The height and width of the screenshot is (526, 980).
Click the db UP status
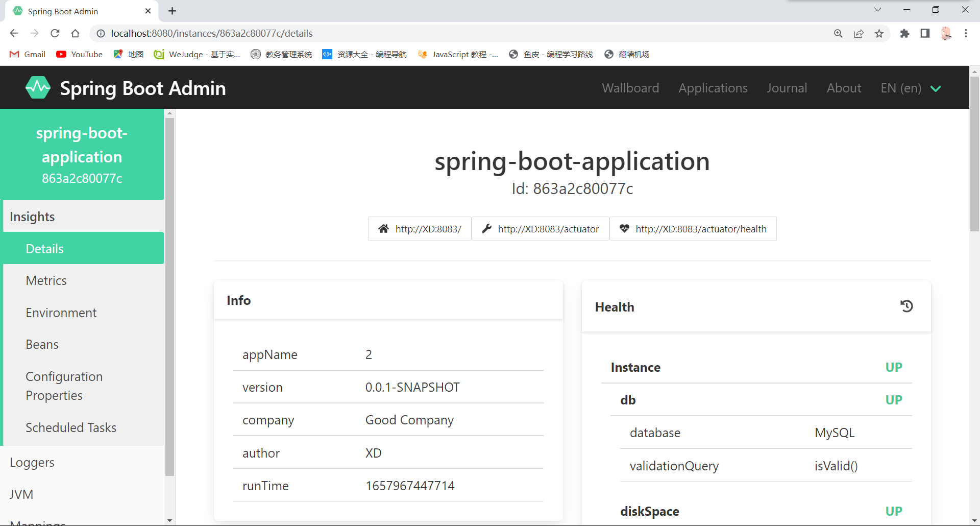click(894, 400)
